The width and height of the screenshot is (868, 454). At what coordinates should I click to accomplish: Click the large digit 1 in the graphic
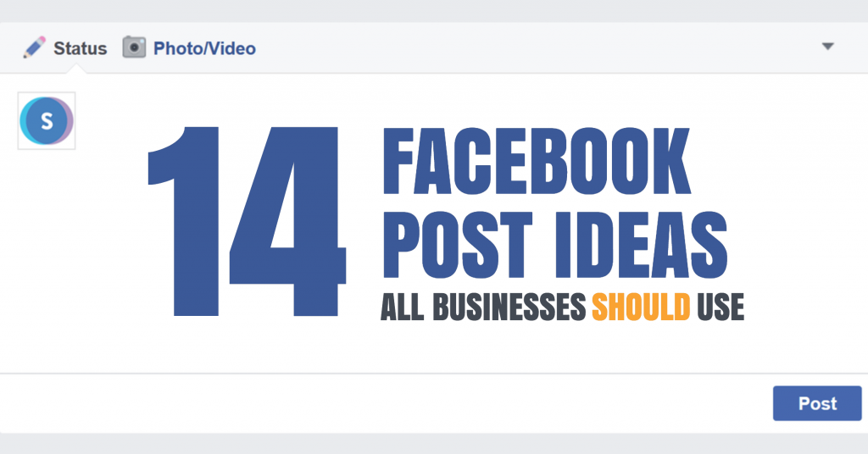(x=184, y=221)
